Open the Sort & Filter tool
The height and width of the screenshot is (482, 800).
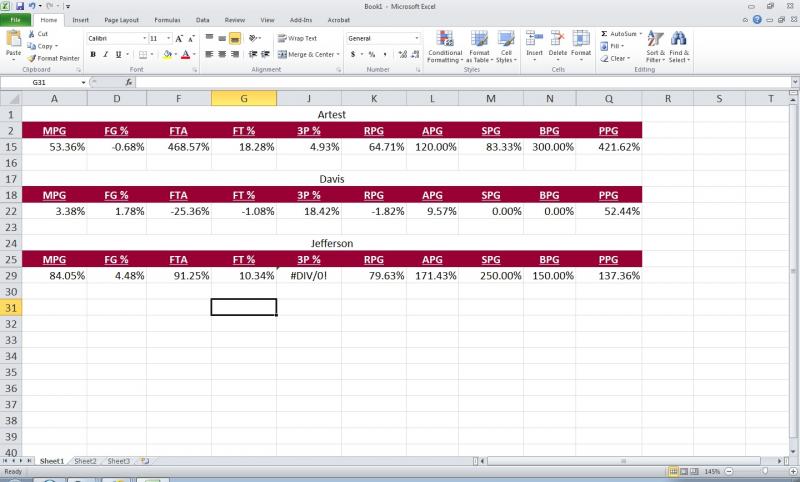click(655, 46)
